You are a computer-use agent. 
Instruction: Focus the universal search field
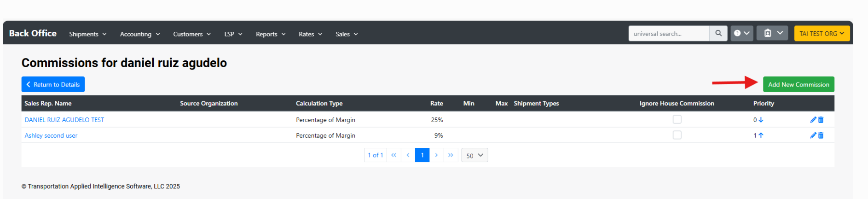(668, 34)
